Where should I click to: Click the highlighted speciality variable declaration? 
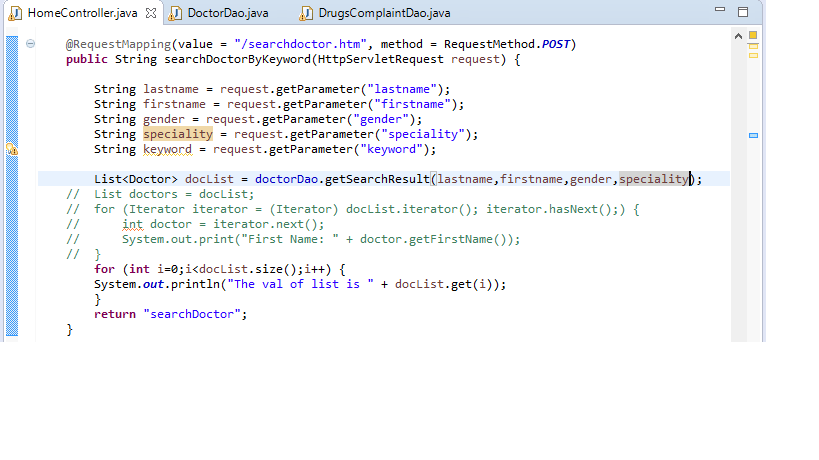(x=178, y=134)
